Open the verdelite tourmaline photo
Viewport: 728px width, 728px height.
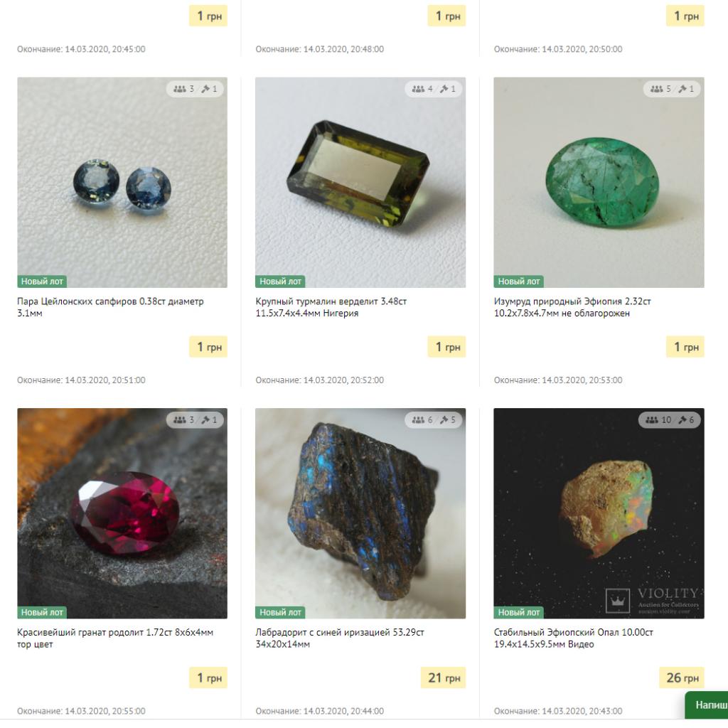[x=360, y=183]
